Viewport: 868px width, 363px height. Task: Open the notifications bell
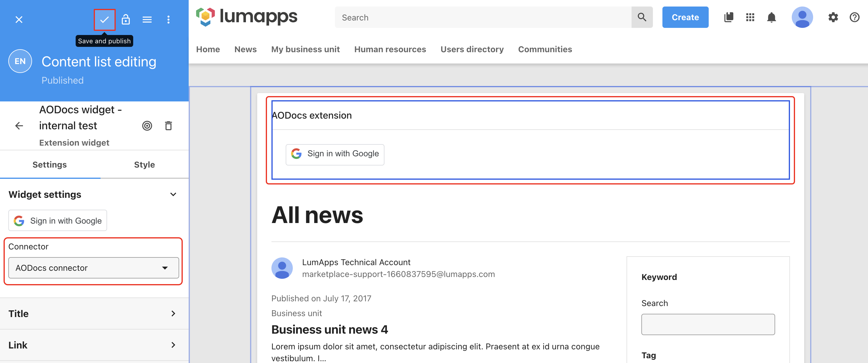click(771, 17)
